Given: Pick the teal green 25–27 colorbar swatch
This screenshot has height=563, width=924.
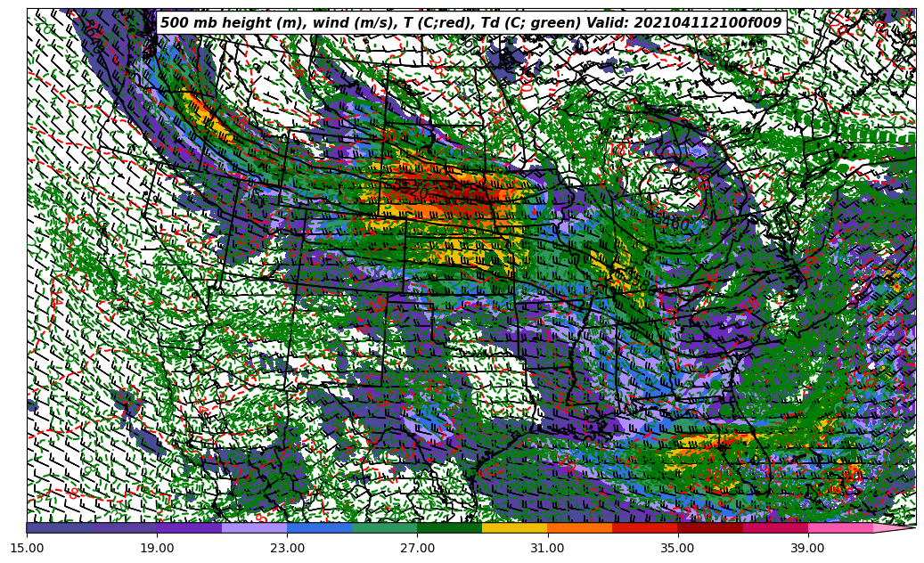Looking at the screenshot, I should (x=384, y=527).
